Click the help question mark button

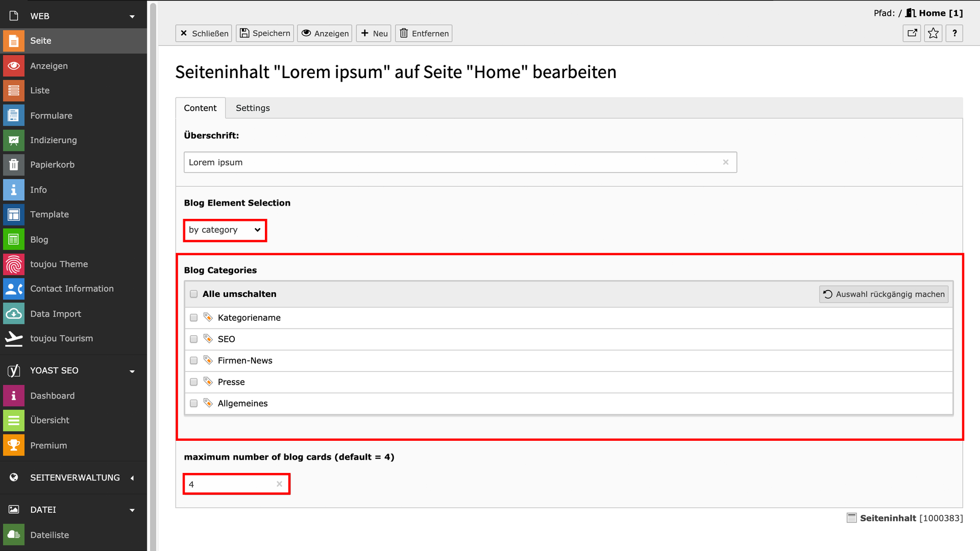[x=954, y=34]
